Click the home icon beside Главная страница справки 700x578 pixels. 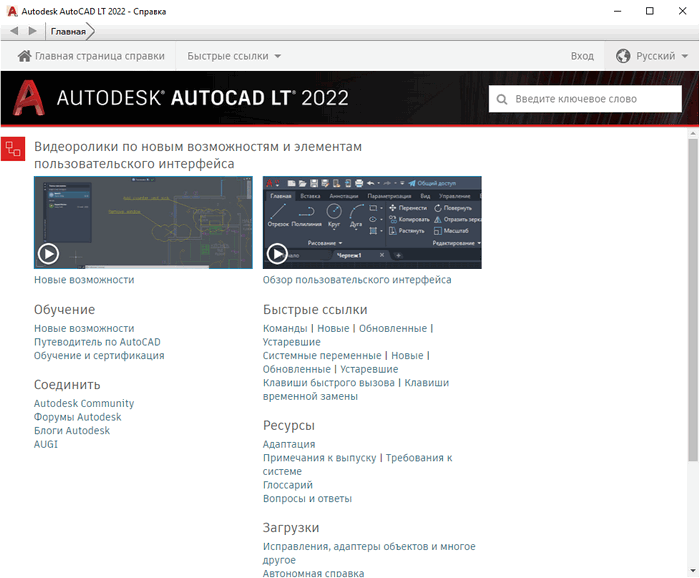click(x=25, y=56)
